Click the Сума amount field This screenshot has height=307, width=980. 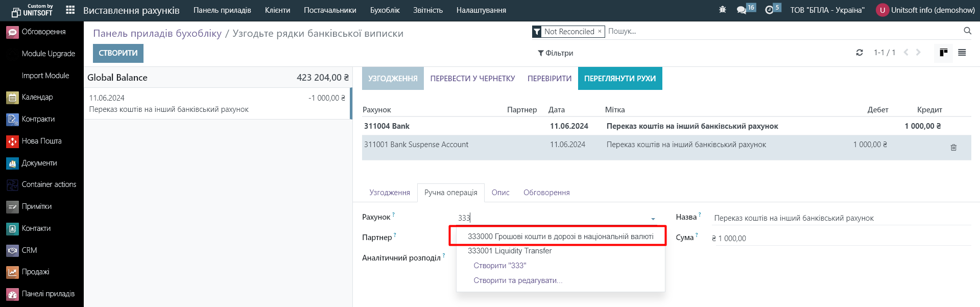[840, 239]
